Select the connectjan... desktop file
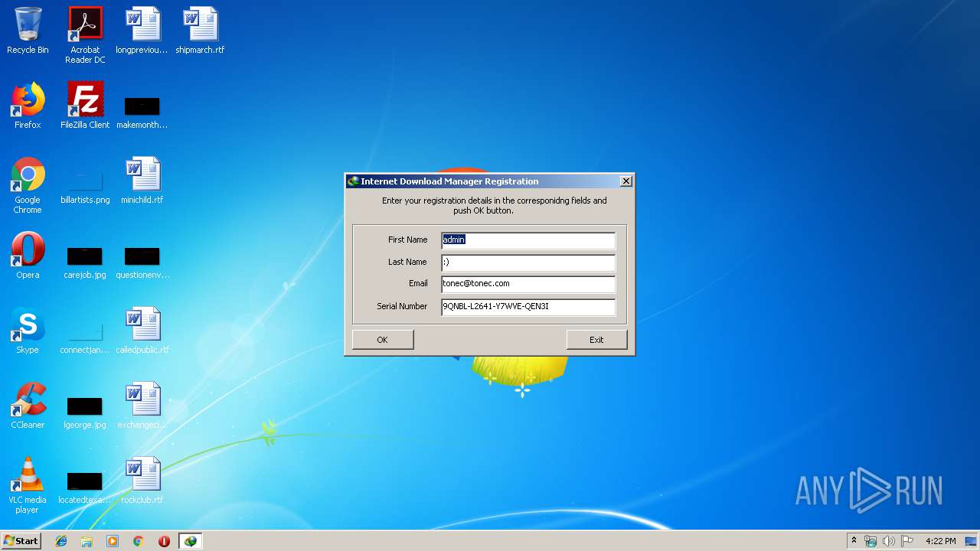The image size is (980, 551). click(x=85, y=337)
